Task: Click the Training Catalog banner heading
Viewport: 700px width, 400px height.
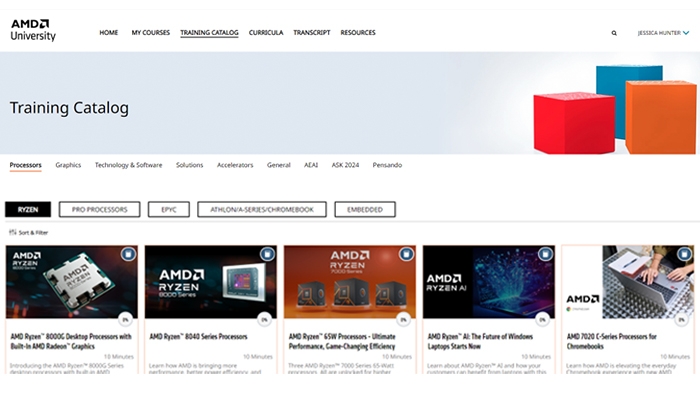Action: (x=69, y=108)
